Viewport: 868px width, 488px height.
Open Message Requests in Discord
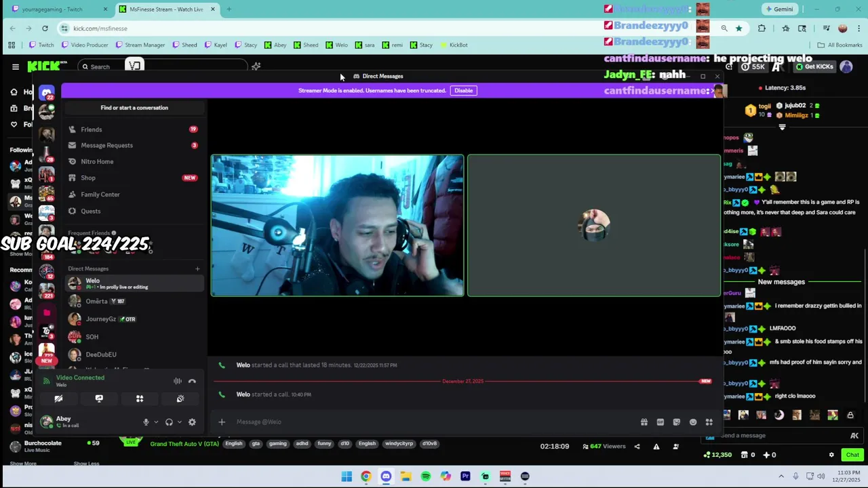coord(134,145)
